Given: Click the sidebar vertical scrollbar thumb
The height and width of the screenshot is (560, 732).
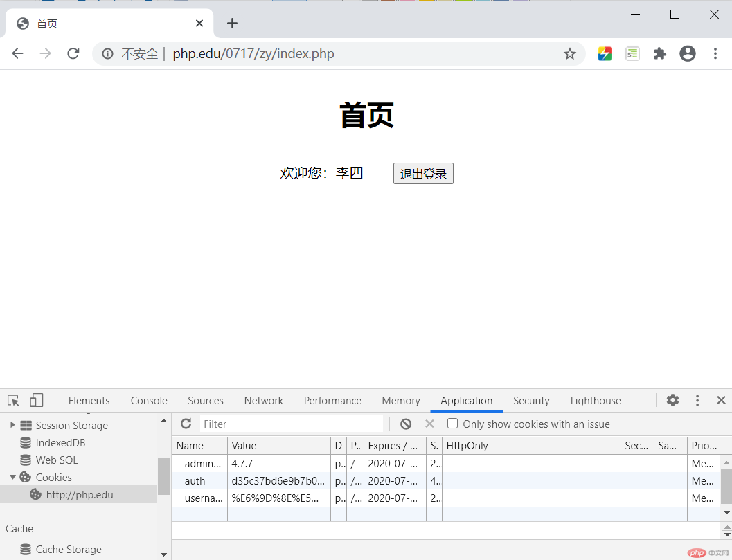Looking at the screenshot, I should tap(163, 476).
